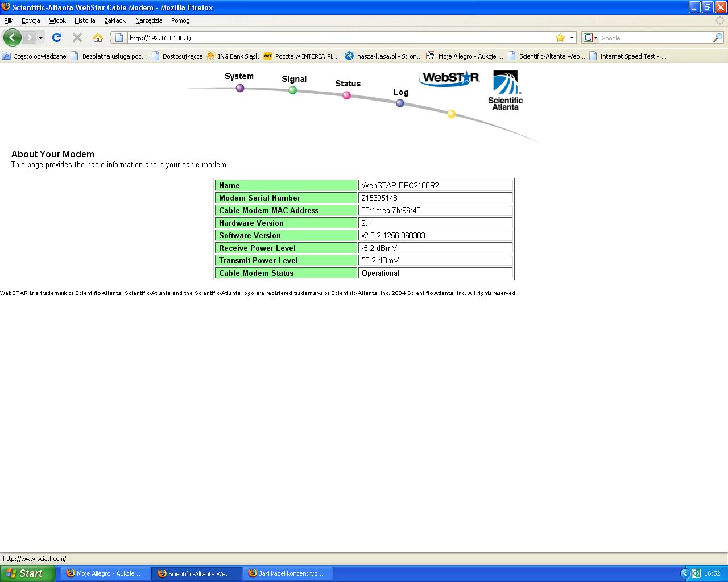Screen dimensions: 728x582
Task: Open the address bar history dropdown
Action: click(572, 38)
